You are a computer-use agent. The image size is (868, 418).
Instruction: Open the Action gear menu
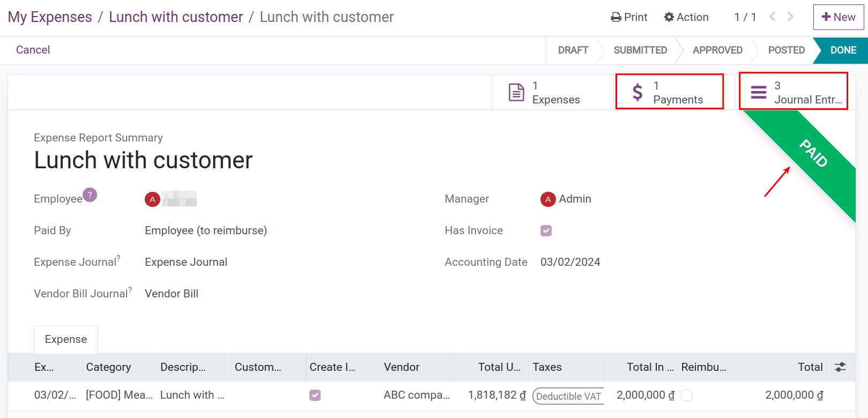686,17
